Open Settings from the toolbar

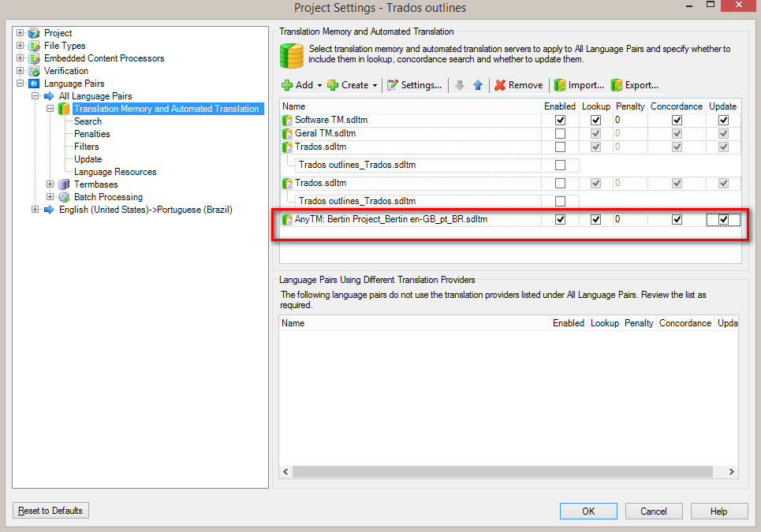(x=415, y=85)
